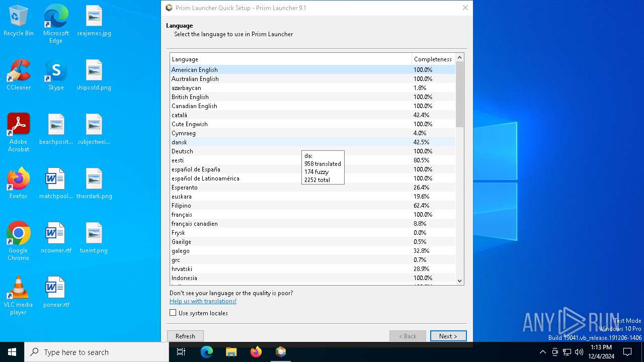Viewport: 644px width, 362px height.
Task: Select Australian English language
Action: (312, 79)
